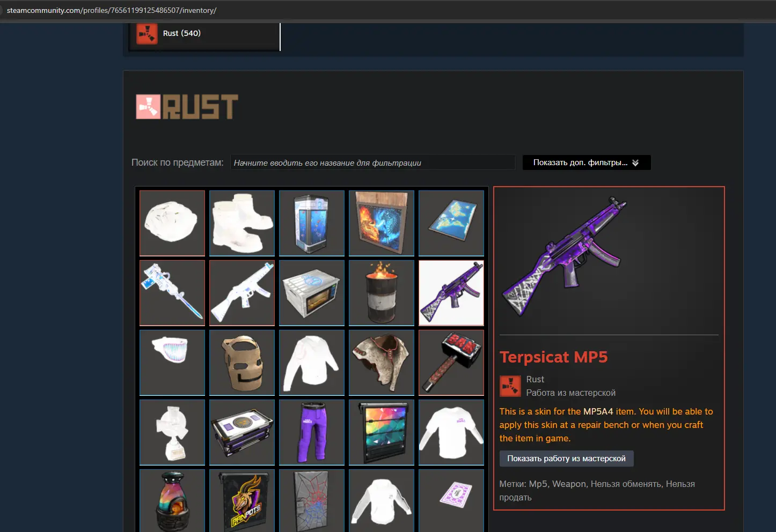The height and width of the screenshot is (532, 776).
Task: Select the fire and ice dragon door skin
Action: 382,223
